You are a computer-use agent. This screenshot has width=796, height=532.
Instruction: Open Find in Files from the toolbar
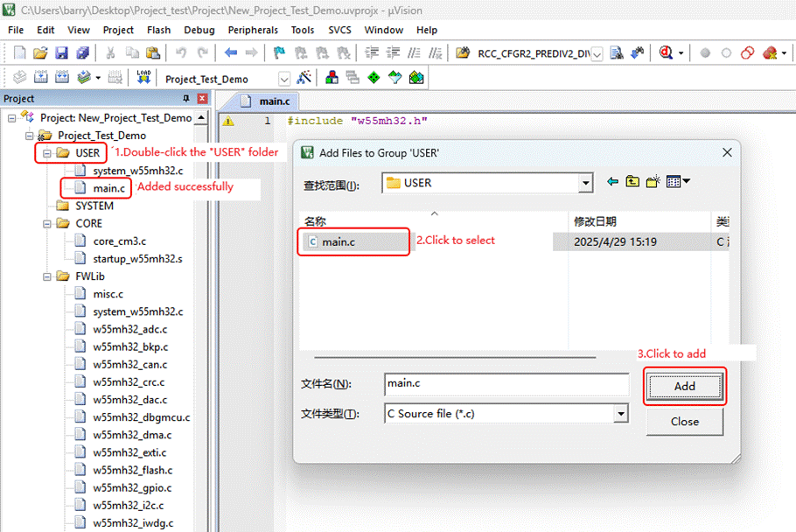pyautogui.click(x=463, y=52)
